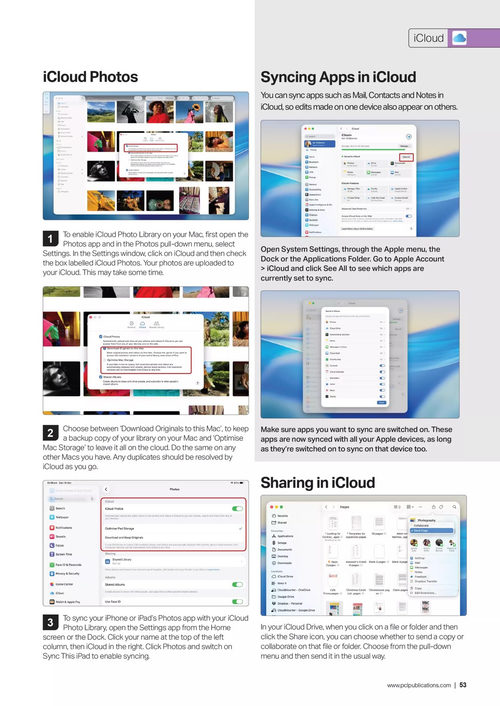This screenshot has width=500, height=706.
Task: Click the See All button in iCloud settings
Action: pyautogui.click(x=406, y=157)
